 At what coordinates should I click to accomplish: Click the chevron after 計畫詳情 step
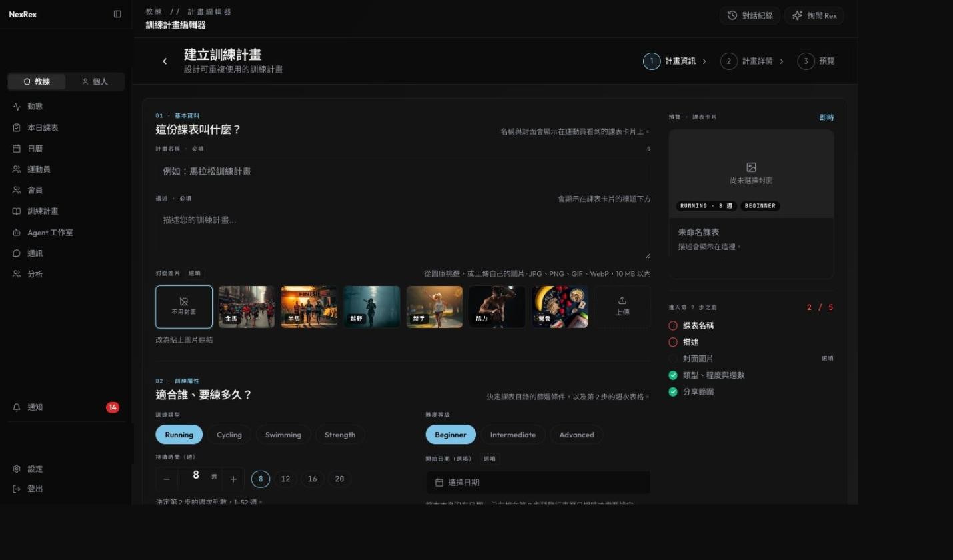click(782, 61)
